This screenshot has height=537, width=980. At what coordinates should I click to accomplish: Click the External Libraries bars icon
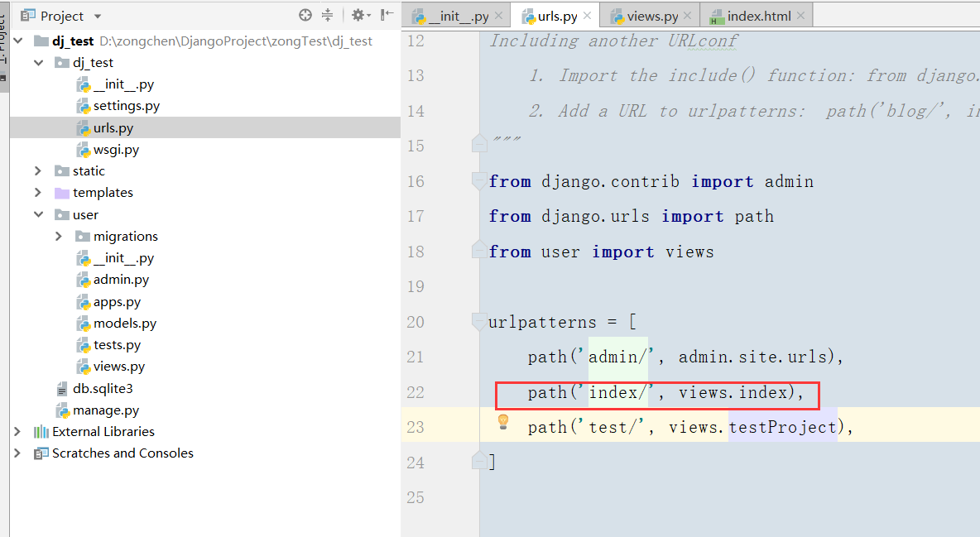coord(41,431)
